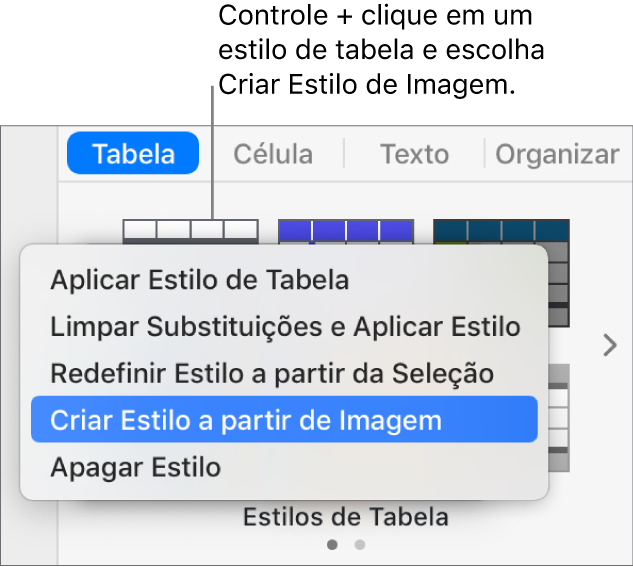Click the callout leader line above white style
The width and height of the screenshot is (633, 567).
pos(213,150)
